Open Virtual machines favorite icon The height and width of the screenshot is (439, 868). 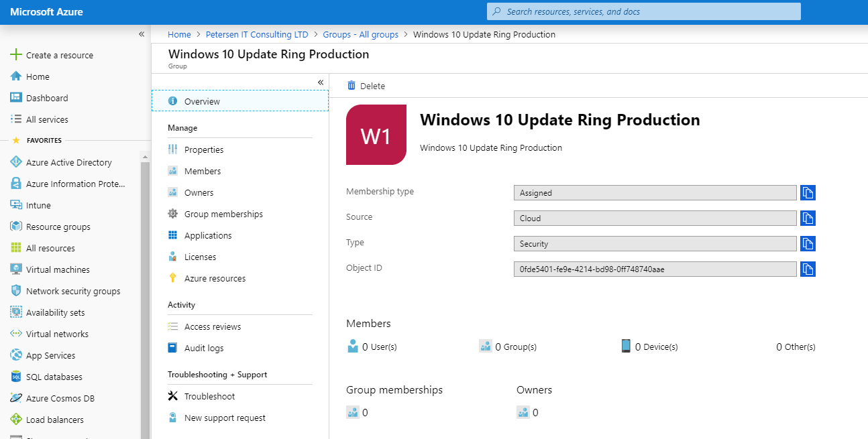point(16,269)
